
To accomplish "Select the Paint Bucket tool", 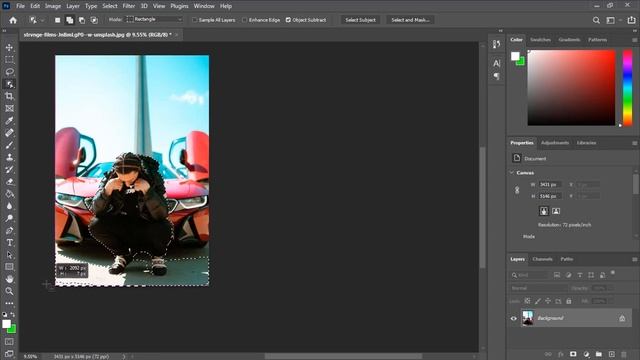I will pyautogui.click(x=9, y=194).
